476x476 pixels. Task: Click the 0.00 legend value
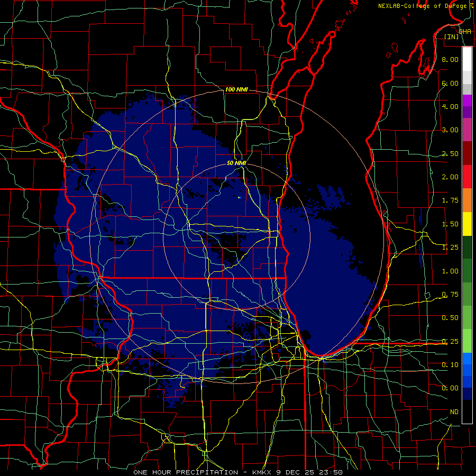tap(450, 388)
